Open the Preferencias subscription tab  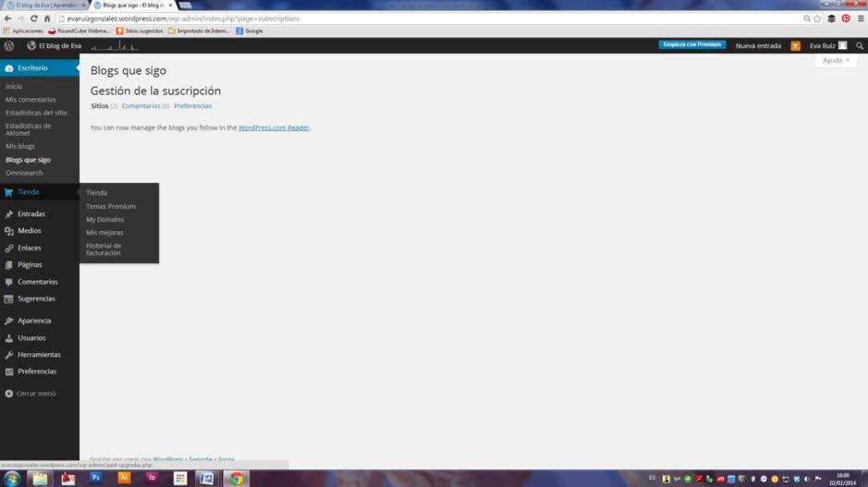point(192,106)
